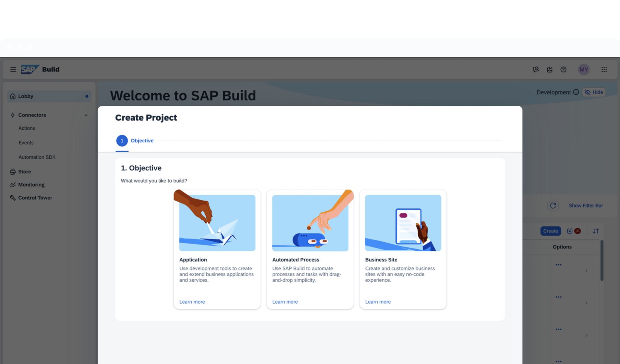The height and width of the screenshot is (364, 620).
Task: Expand the first project row chevron under Options
Action: click(x=587, y=270)
